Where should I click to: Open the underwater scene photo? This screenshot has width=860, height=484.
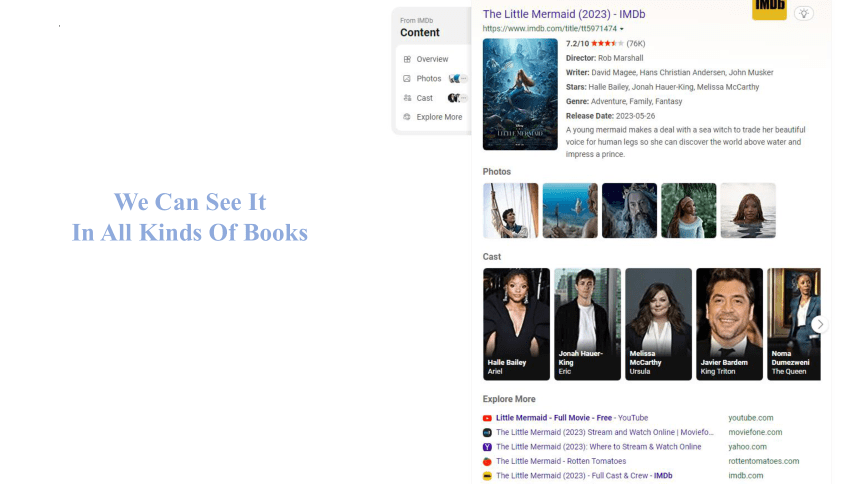570,211
